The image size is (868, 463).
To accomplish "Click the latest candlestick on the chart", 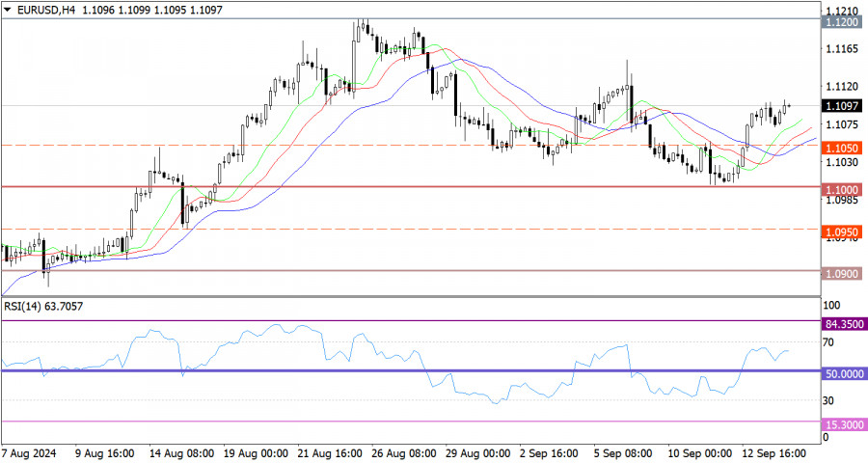I will [x=787, y=106].
